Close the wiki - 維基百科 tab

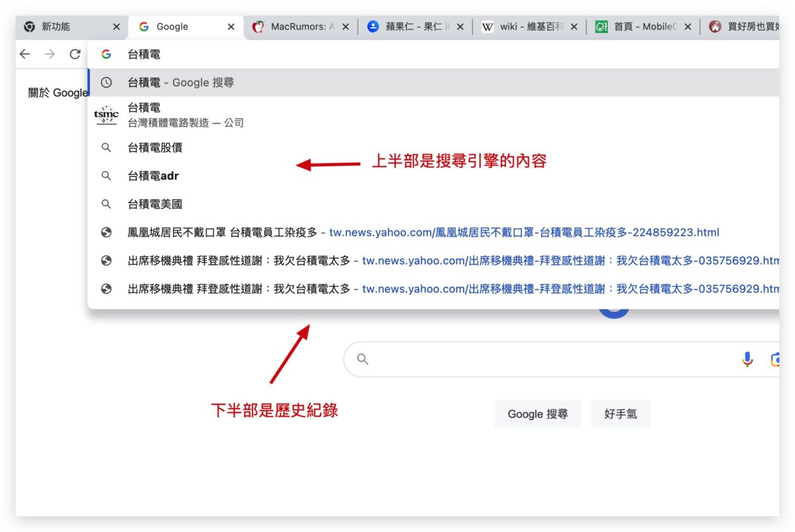[x=574, y=27]
